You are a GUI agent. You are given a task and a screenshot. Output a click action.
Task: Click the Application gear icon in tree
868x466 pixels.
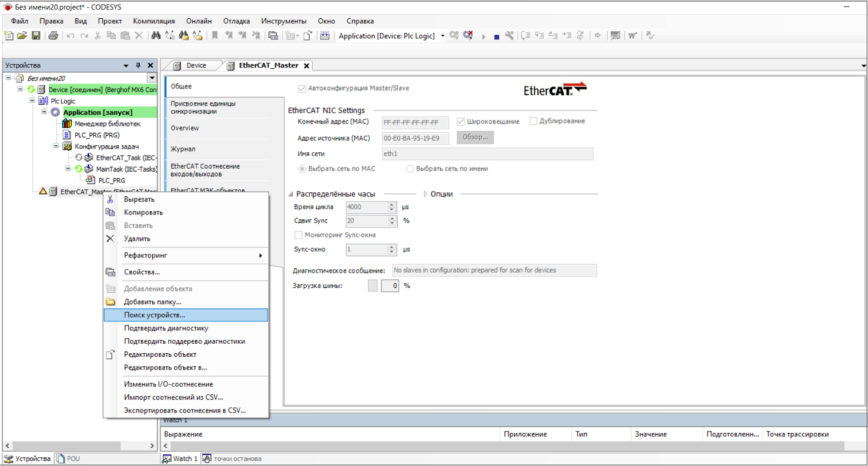55,112
